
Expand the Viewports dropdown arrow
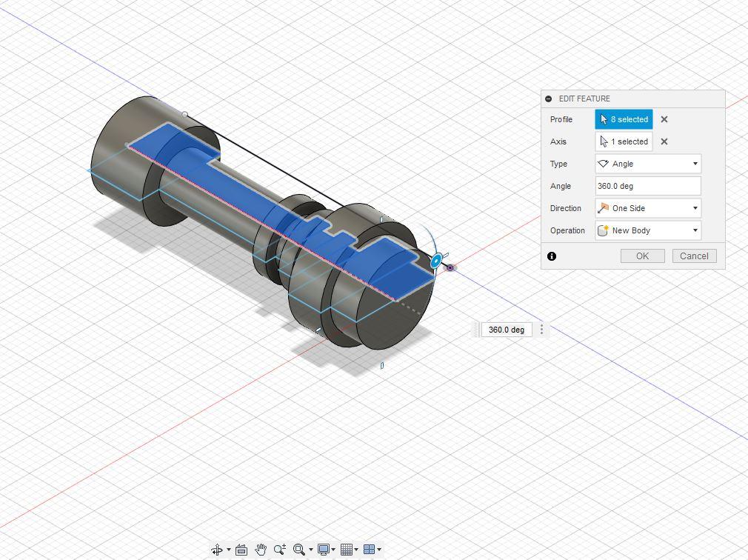(379, 550)
